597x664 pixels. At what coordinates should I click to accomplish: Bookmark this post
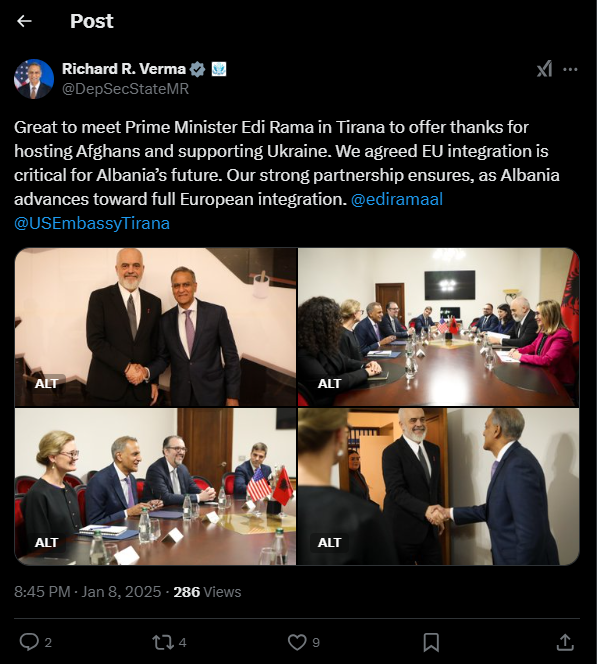point(431,642)
